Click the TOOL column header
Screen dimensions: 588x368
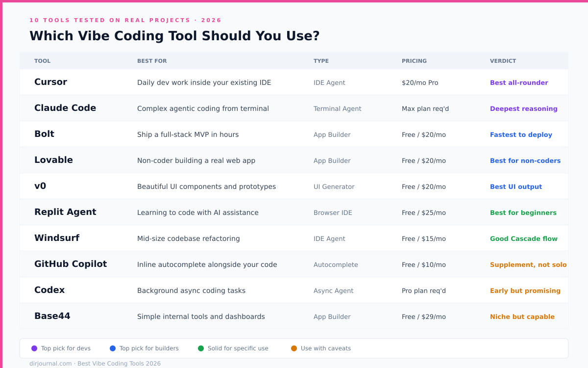coord(42,61)
